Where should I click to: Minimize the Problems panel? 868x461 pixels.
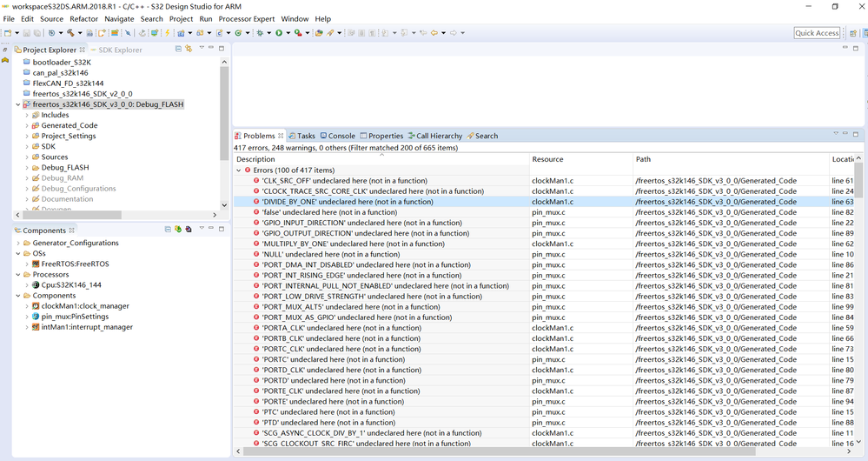845,134
